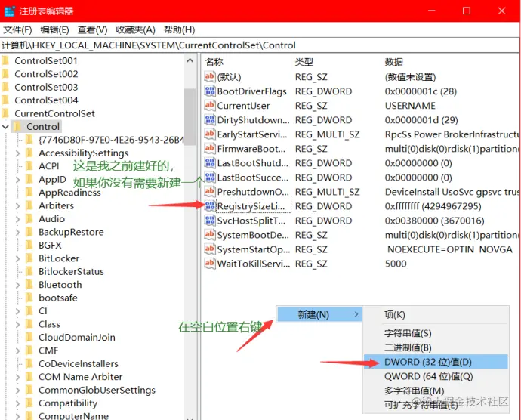Select the CommonGlobUserSettings tree item
Screen dimensions: 521x420
click(97, 390)
